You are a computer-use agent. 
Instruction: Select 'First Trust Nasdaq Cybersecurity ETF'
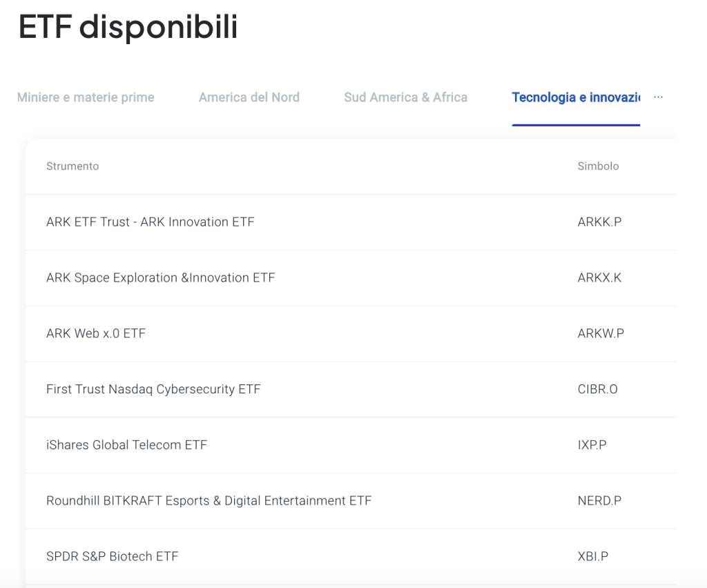pos(153,389)
